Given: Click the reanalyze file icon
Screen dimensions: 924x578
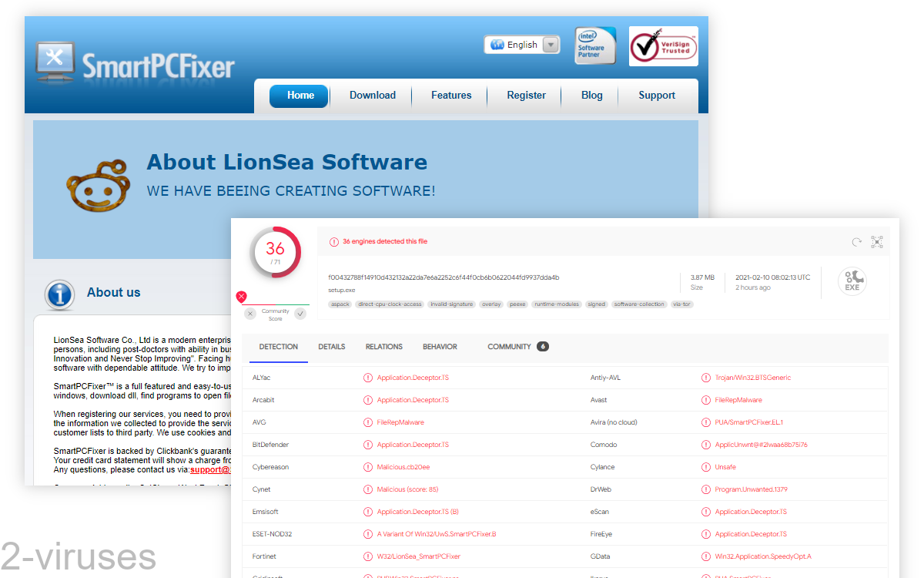Looking at the screenshot, I should click(x=855, y=241).
